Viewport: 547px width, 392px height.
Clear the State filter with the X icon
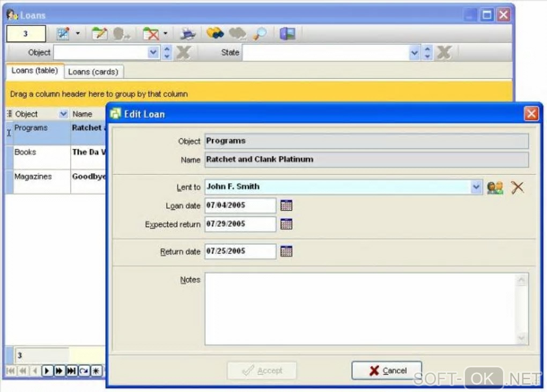444,53
